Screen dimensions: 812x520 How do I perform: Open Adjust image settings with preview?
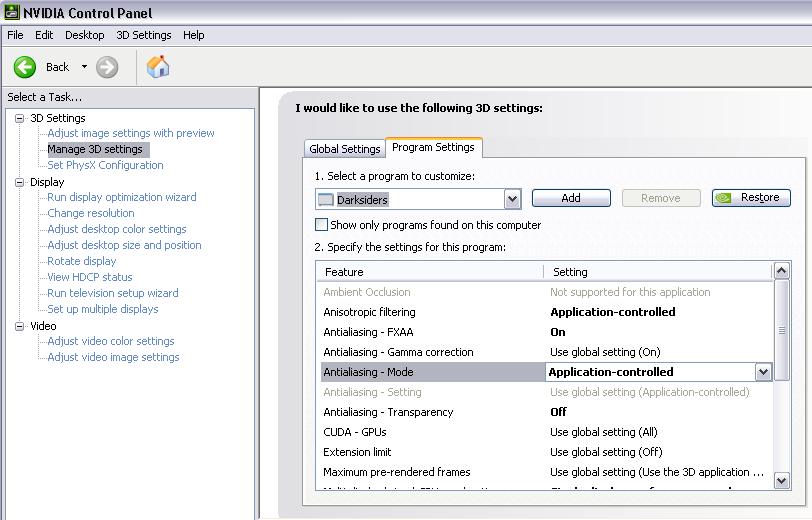click(x=130, y=133)
